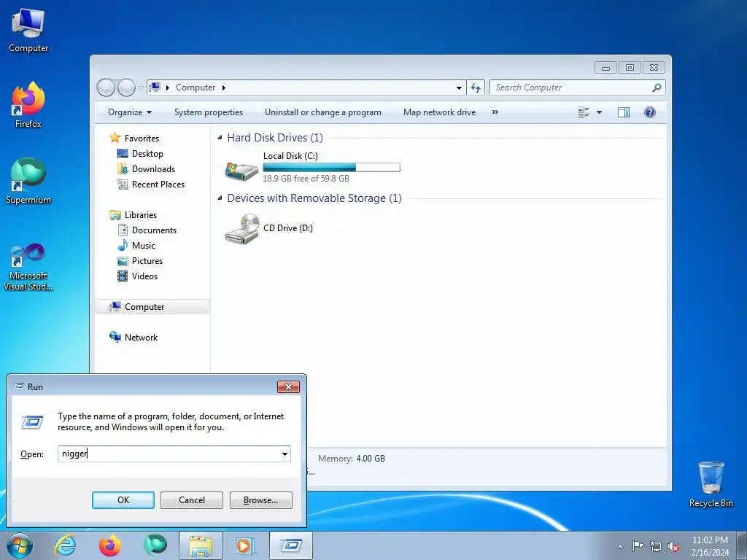747x560 pixels.
Task: Toggle the preview pane button
Action: coord(623,112)
